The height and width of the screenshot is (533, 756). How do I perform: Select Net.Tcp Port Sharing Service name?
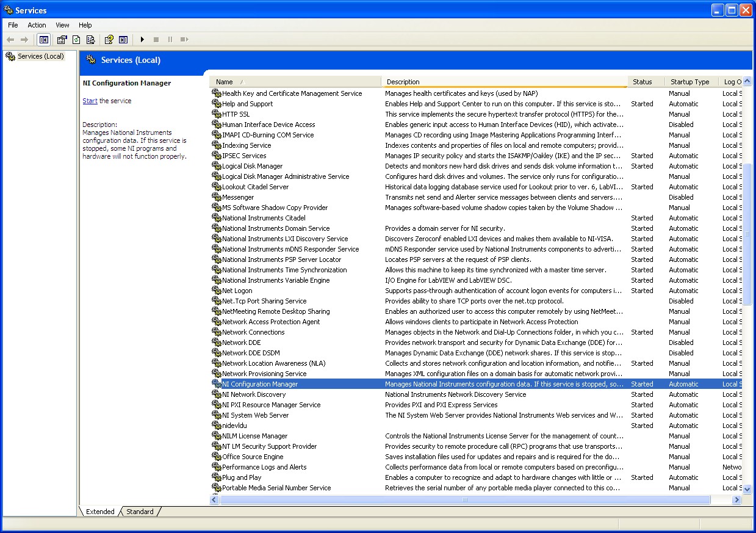pos(264,301)
